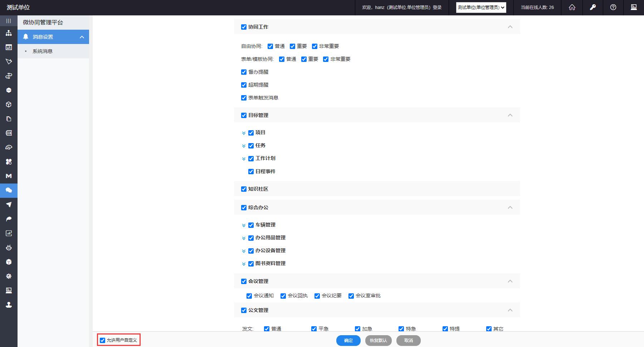Open the stacked layers sidebar icon
The height and width of the screenshot is (347, 644).
coord(9,133)
